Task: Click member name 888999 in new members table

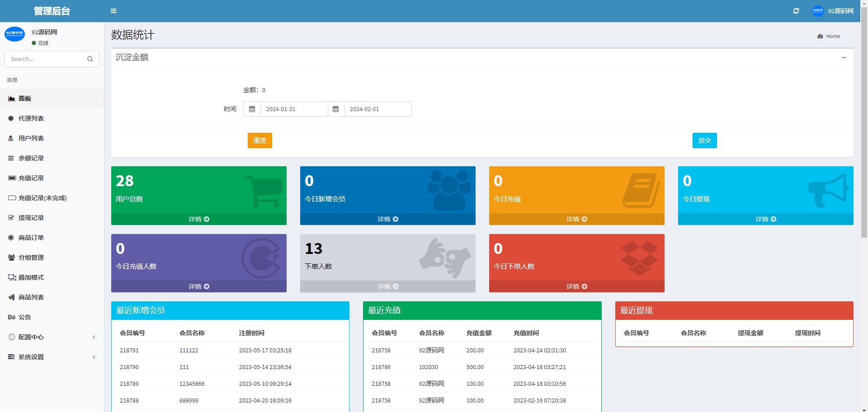Action: (189, 401)
